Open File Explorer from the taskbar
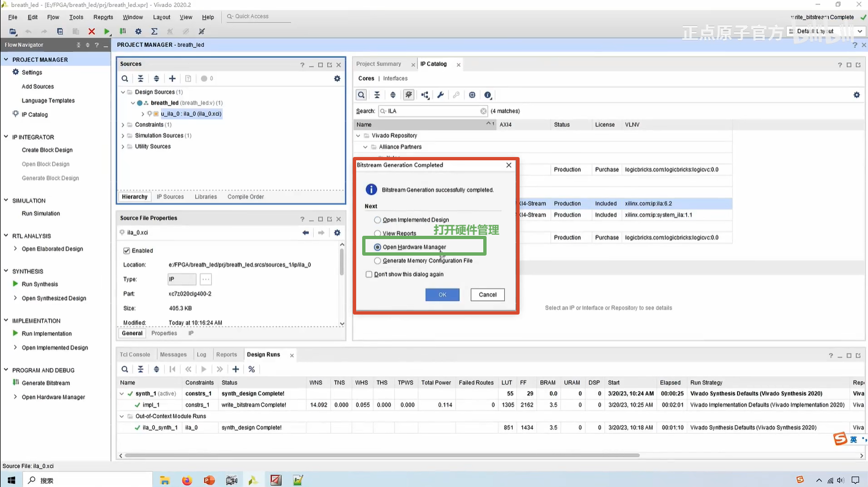This screenshot has height=487, width=868. pos(165,480)
